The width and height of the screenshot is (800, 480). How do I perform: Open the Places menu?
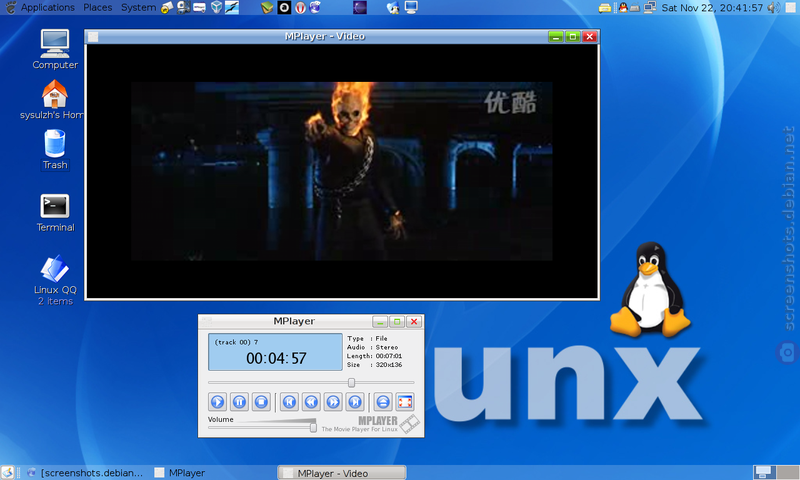coord(97,7)
